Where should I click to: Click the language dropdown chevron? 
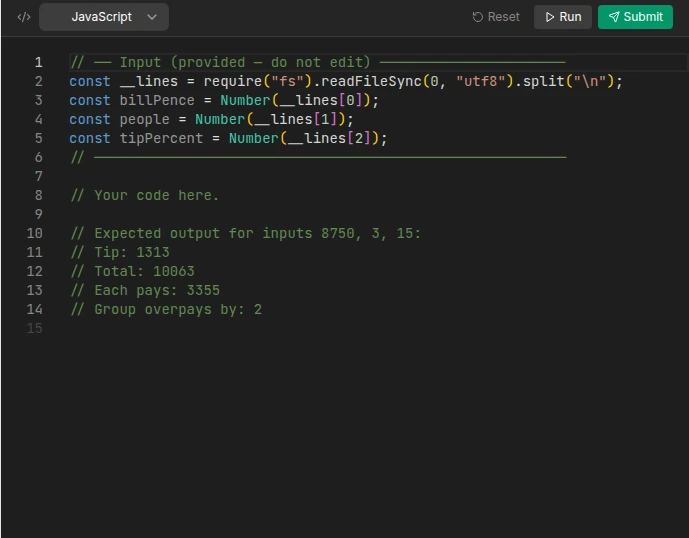coord(152,17)
